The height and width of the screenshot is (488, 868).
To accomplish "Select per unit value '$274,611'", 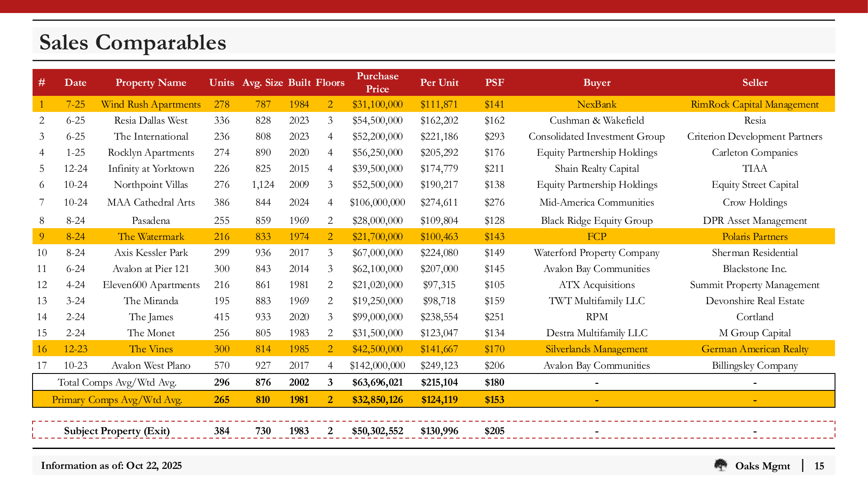I will coord(439,202).
